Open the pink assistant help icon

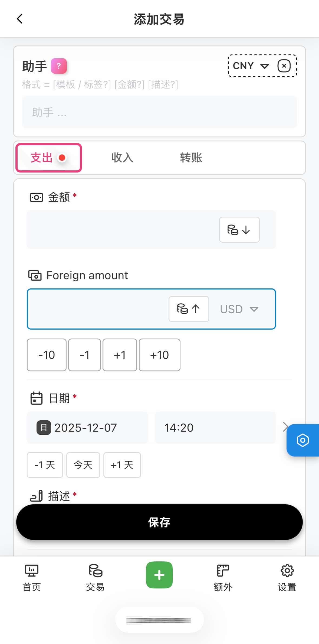click(59, 66)
